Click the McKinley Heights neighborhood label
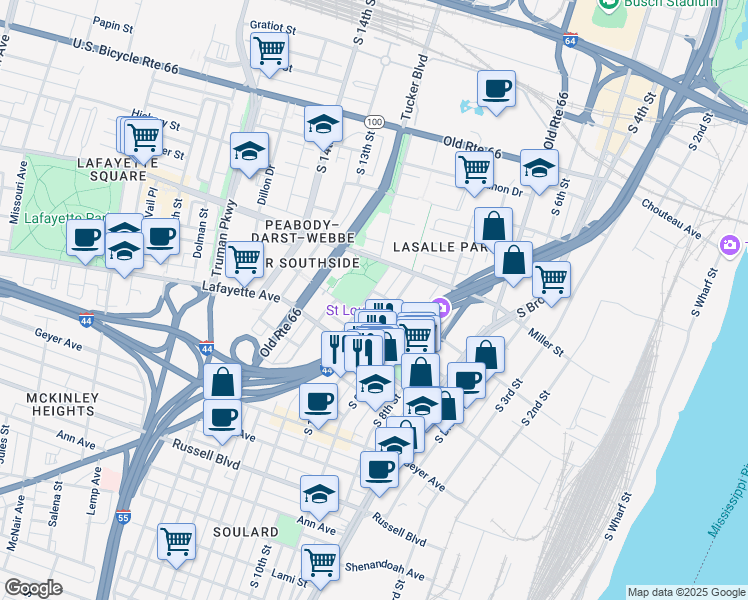748x600 pixels. coord(62,404)
